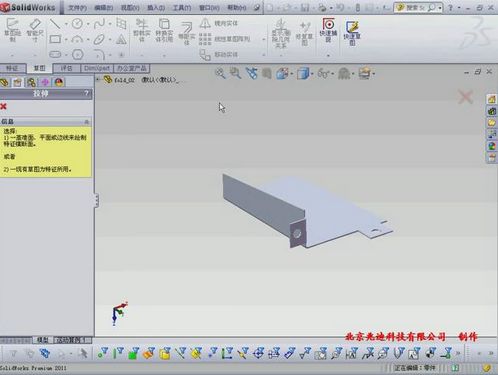This screenshot has height=375, width=498.
Task: Click the Rapid Sketch icon
Action: pyautogui.click(x=352, y=32)
